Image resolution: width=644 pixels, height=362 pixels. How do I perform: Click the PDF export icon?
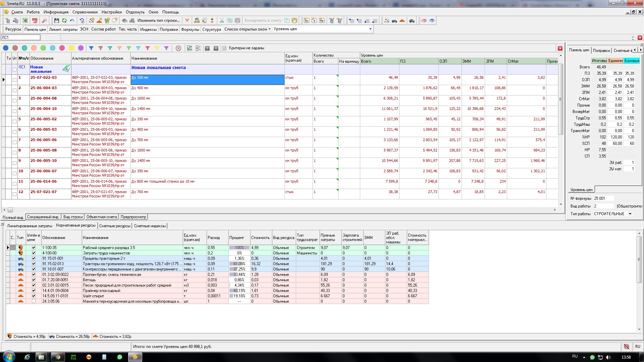click(35, 21)
